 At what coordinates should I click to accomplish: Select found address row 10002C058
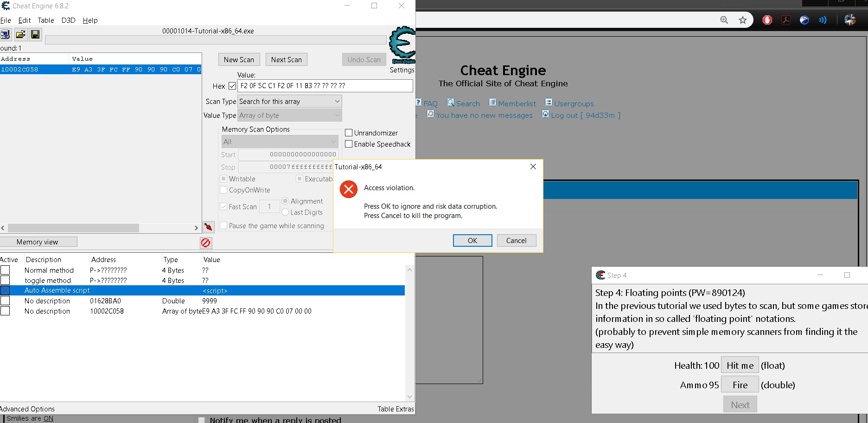point(101,70)
